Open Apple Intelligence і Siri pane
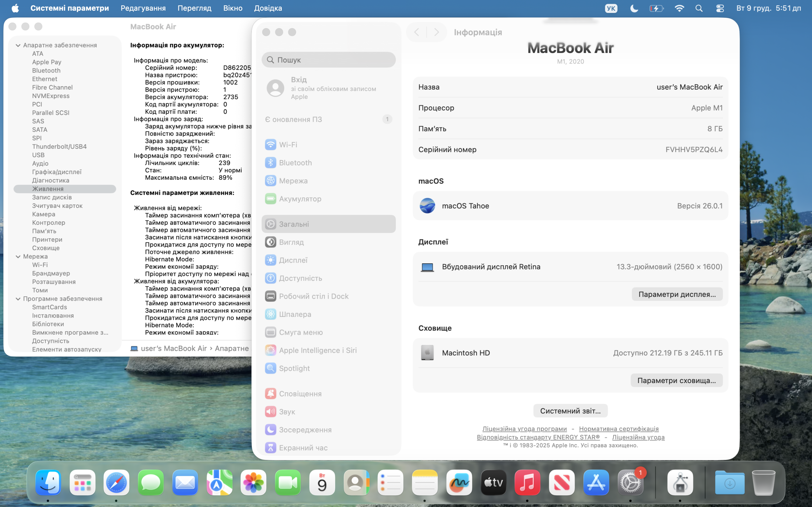812x507 pixels. (x=318, y=350)
